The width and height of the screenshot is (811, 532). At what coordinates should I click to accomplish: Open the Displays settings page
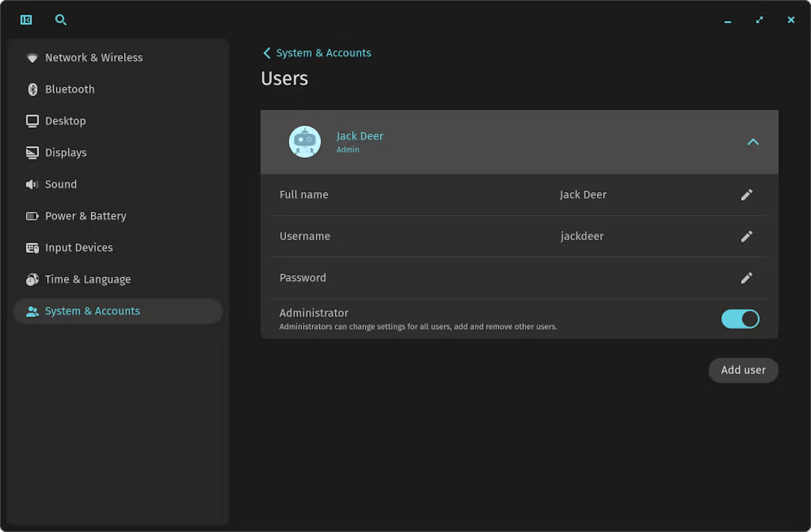click(65, 153)
